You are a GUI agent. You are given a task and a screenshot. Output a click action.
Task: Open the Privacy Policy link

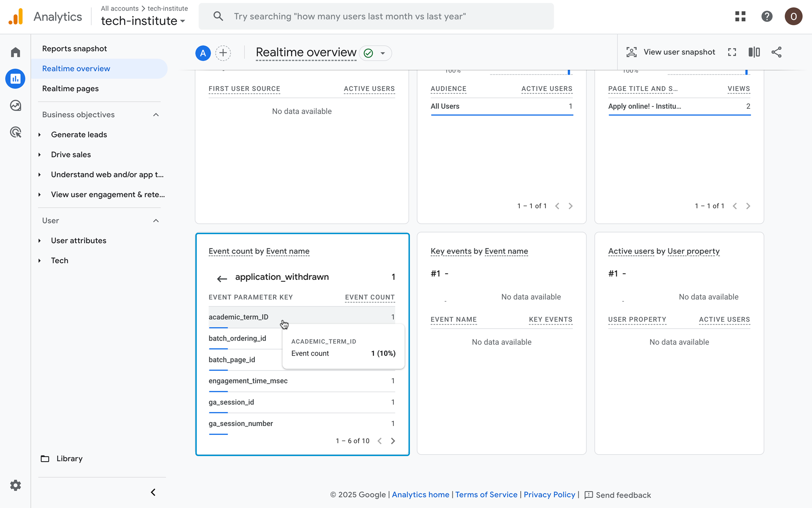pos(549,495)
